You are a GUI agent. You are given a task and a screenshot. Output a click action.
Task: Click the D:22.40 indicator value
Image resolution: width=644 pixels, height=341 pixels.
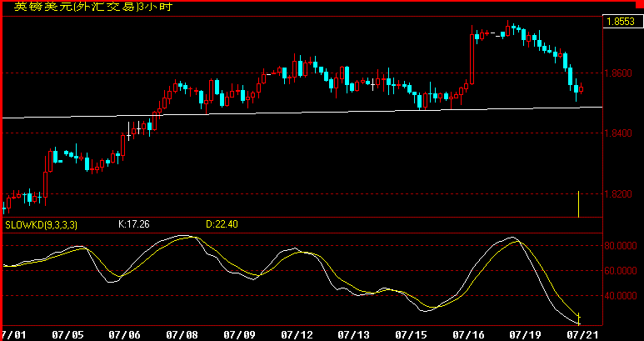(x=222, y=224)
